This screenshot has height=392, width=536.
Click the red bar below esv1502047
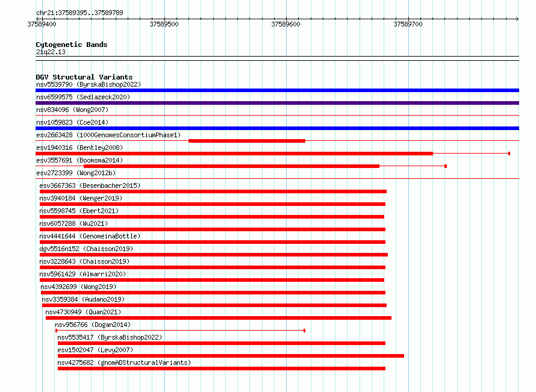[x=231, y=356]
